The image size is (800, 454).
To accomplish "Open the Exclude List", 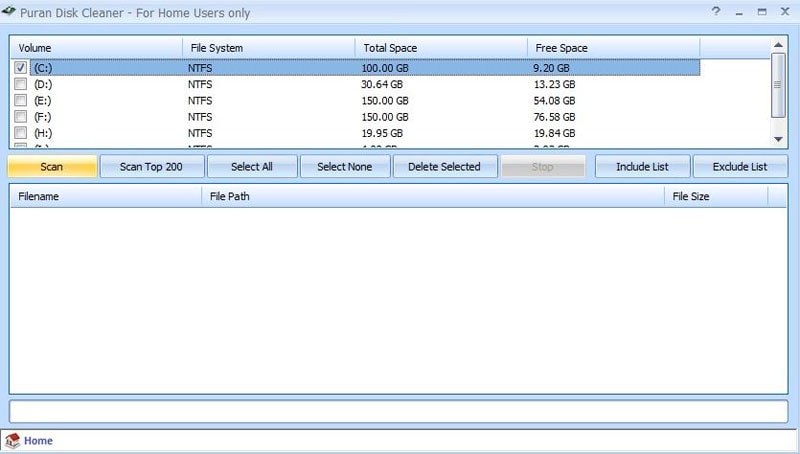I will 740,167.
